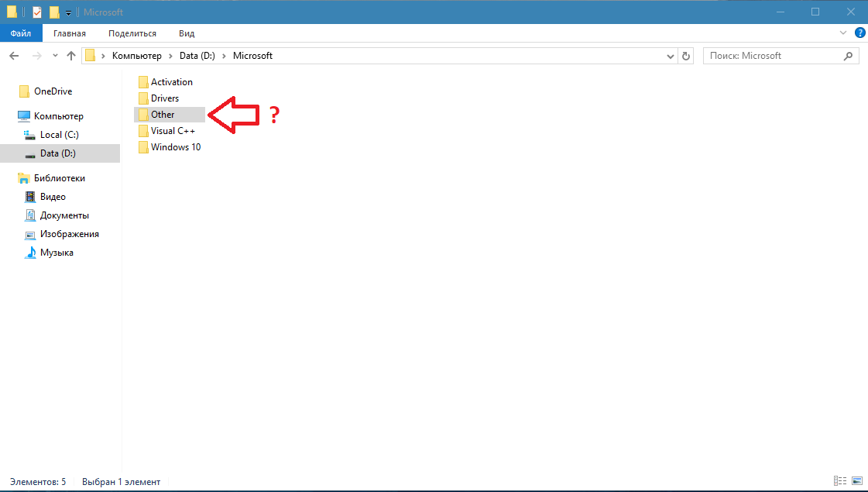Open the recent locations dropdown arrow
868x492 pixels.
coord(55,56)
